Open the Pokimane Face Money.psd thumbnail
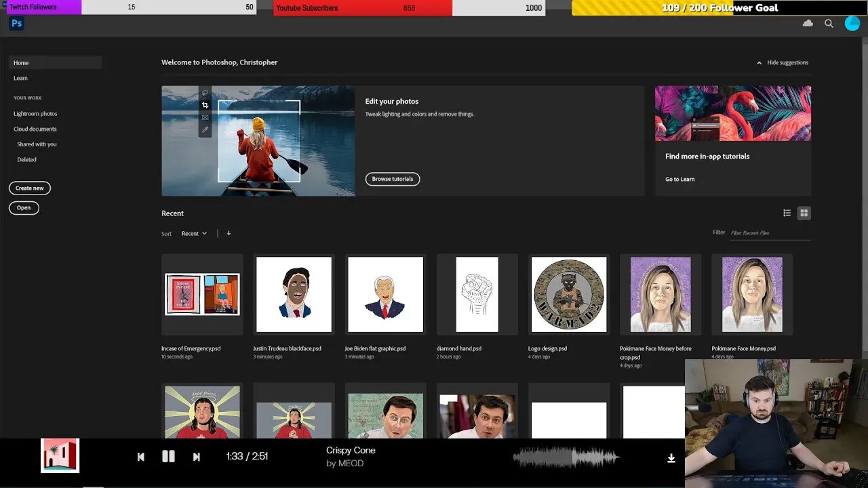 752,294
